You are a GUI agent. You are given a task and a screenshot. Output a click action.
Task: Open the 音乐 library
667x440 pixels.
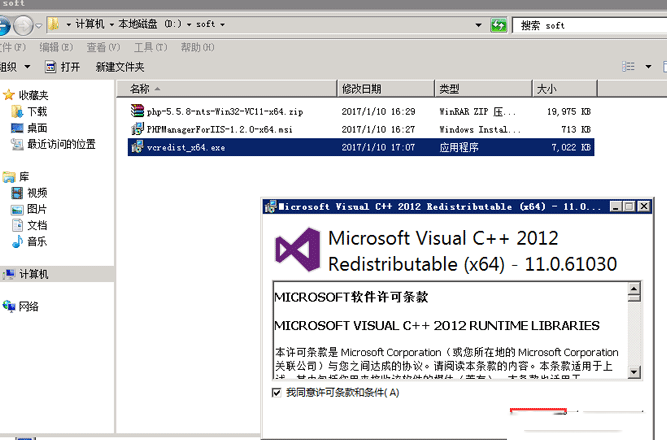tap(37, 242)
